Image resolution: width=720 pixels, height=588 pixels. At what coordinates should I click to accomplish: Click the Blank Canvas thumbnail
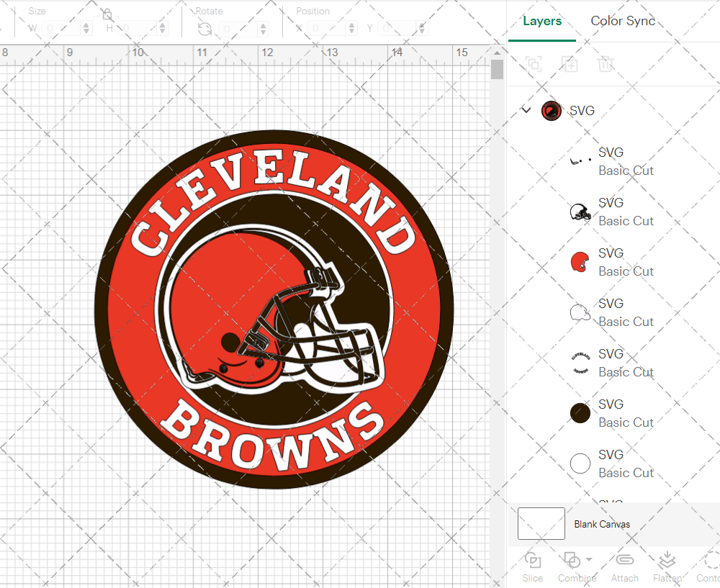point(541,523)
